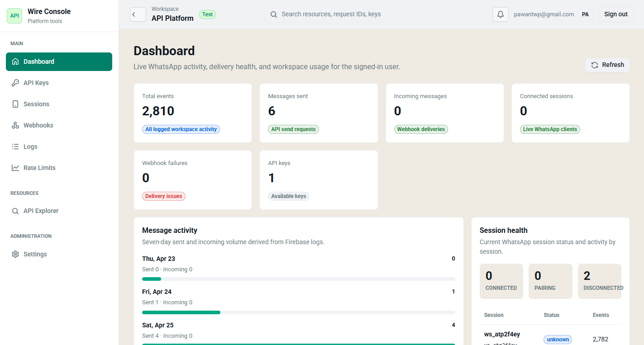Screen dimensions: 644x345
Task: Open the API Keys page
Action: (x=59, y=83)
